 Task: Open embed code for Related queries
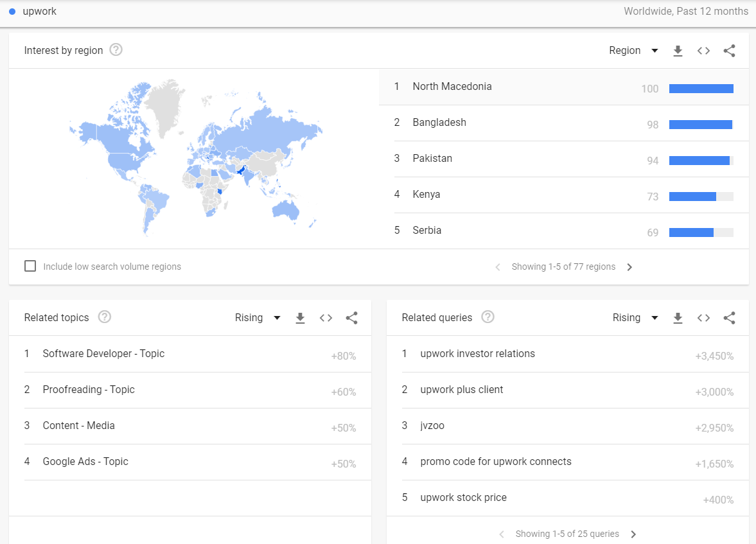pyautogui.click(x=703, y=318)
